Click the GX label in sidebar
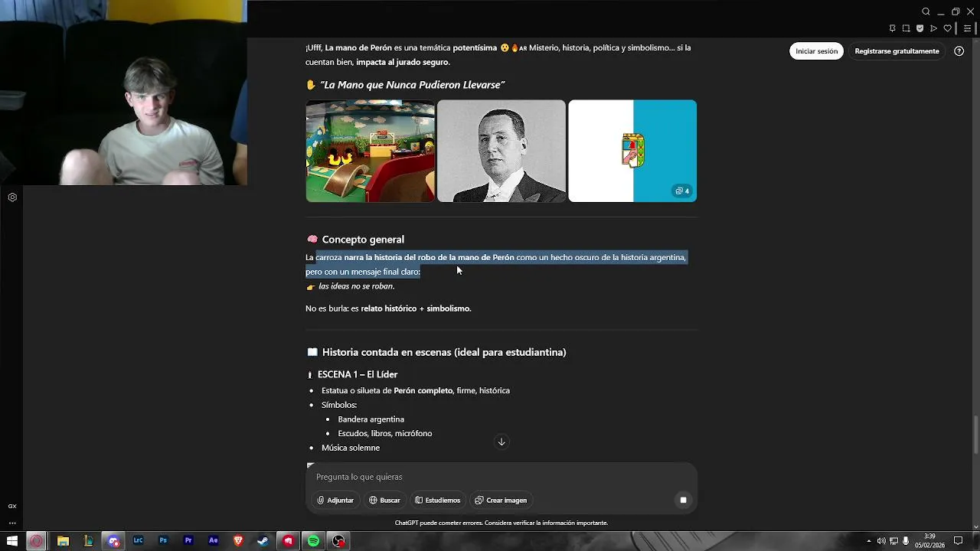Viewport: 980px width, 551px height. click(12, 506)
